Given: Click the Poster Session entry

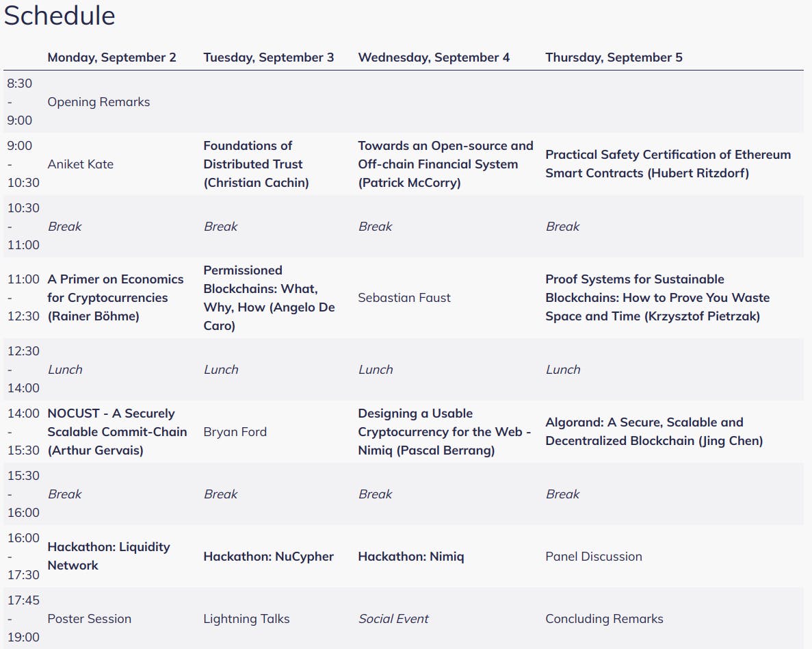Looking at the screenshot, I should pyautogui.click(x=89, y=618).
